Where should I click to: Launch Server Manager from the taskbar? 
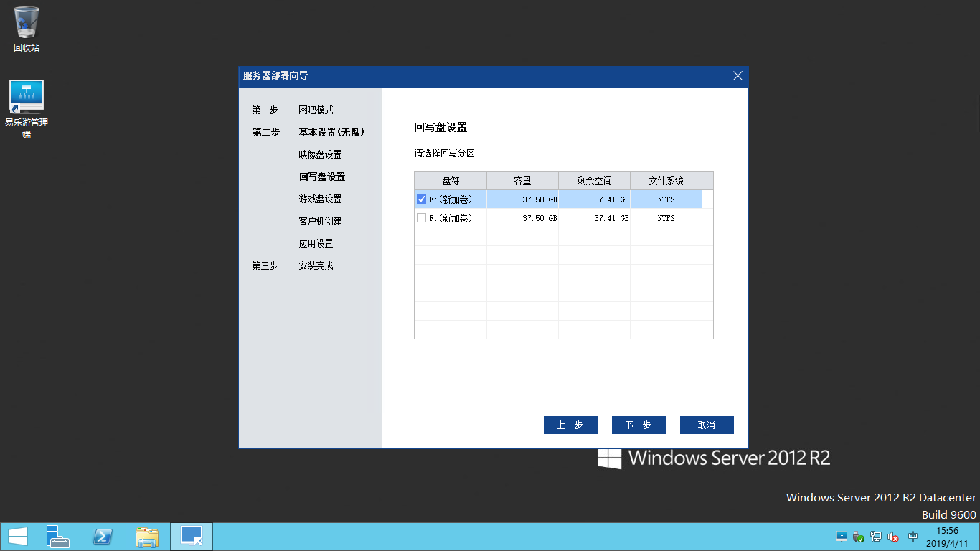[58, 537]
